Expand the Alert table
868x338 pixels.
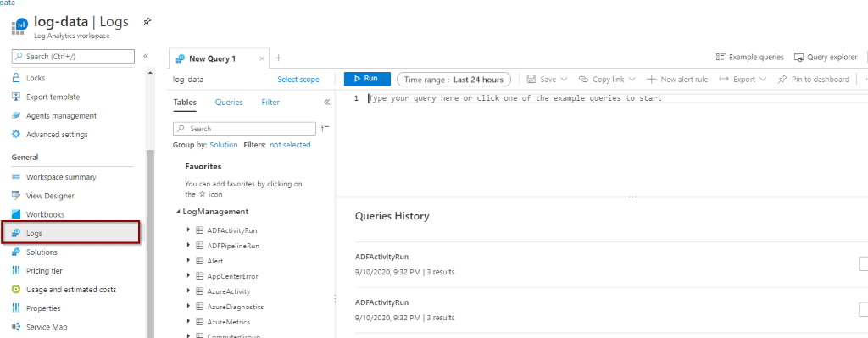click(189, 261)
